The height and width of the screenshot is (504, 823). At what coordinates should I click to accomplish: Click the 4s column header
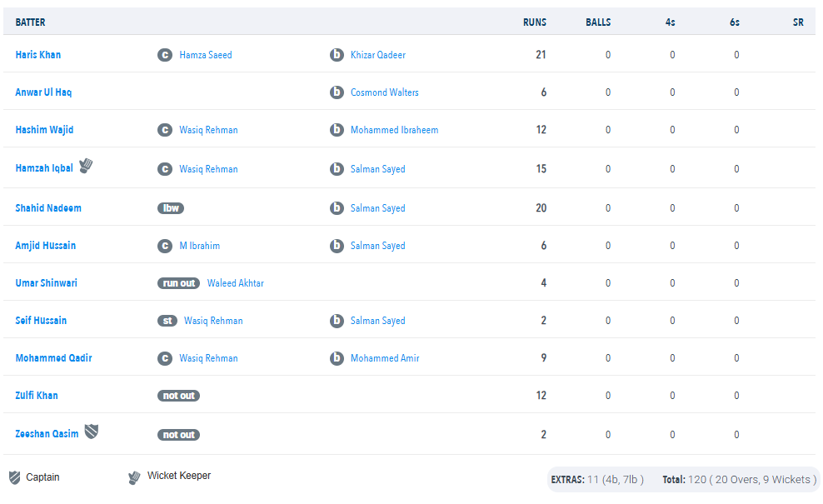coord(671,22)
